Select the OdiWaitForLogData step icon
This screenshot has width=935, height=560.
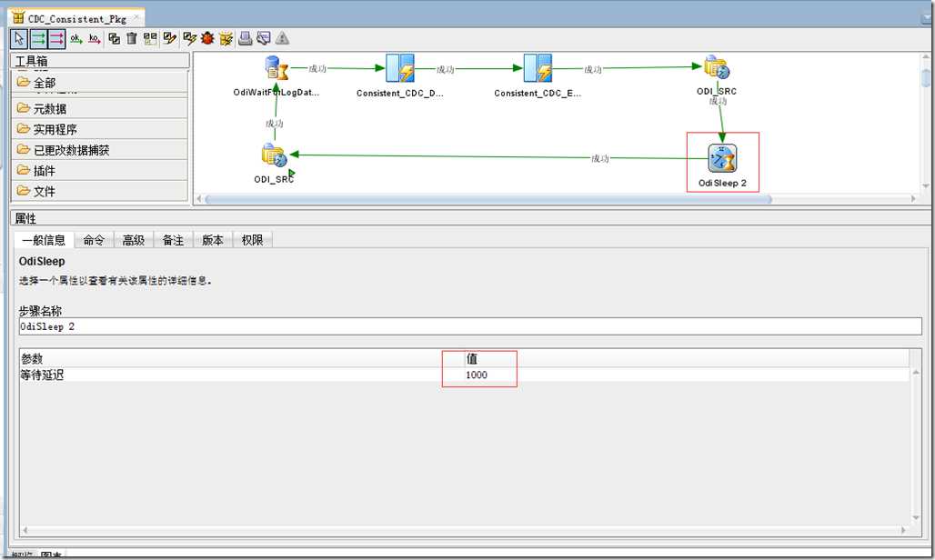pyautogui.click(x=276, y=68)
